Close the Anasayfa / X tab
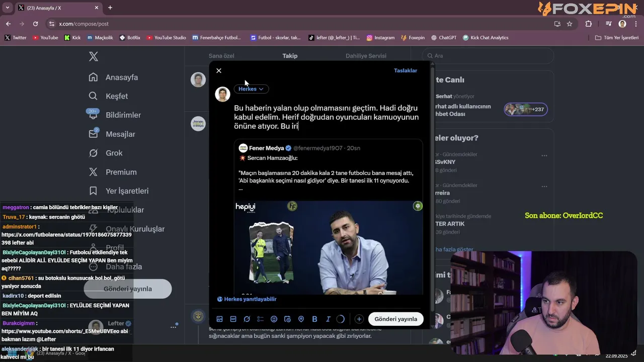 click(x=97, y=8)
